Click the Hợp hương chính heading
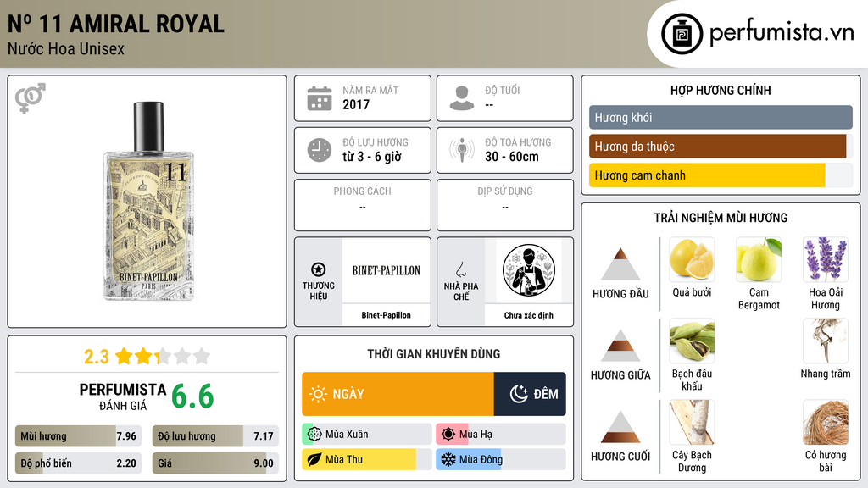Viewport: 868px width, 488px height. click(721, 90)
